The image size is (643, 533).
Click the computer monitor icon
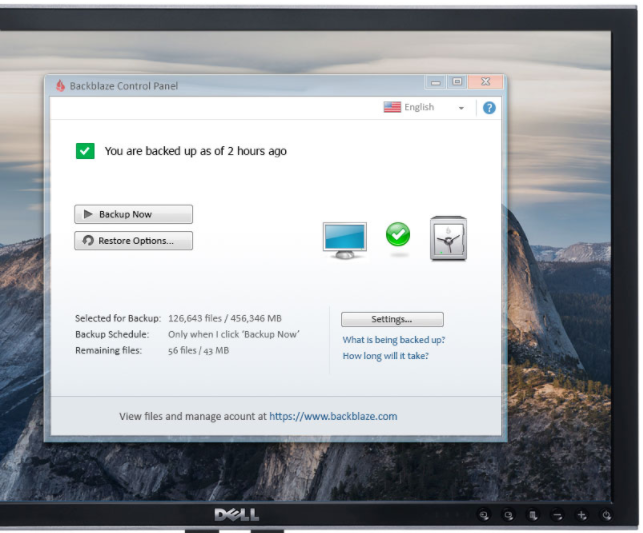(x=344, y=240)
